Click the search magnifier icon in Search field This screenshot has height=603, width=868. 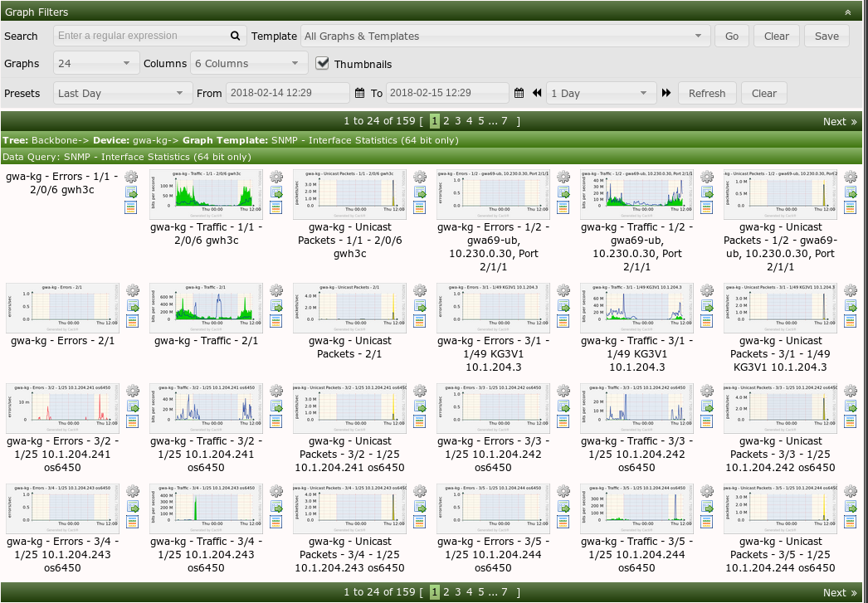[235, 36]
